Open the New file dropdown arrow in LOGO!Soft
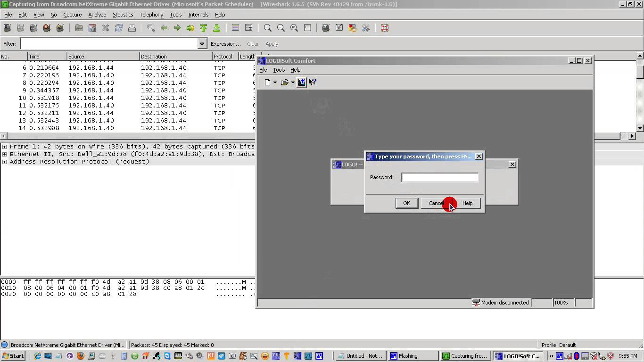Screen dimensions: 644x362 pos(275,82)
